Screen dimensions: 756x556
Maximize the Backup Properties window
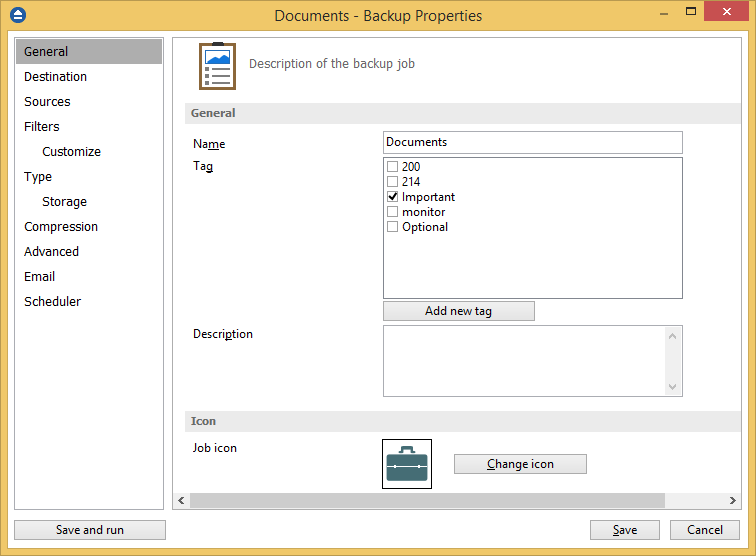click(691, 12)
